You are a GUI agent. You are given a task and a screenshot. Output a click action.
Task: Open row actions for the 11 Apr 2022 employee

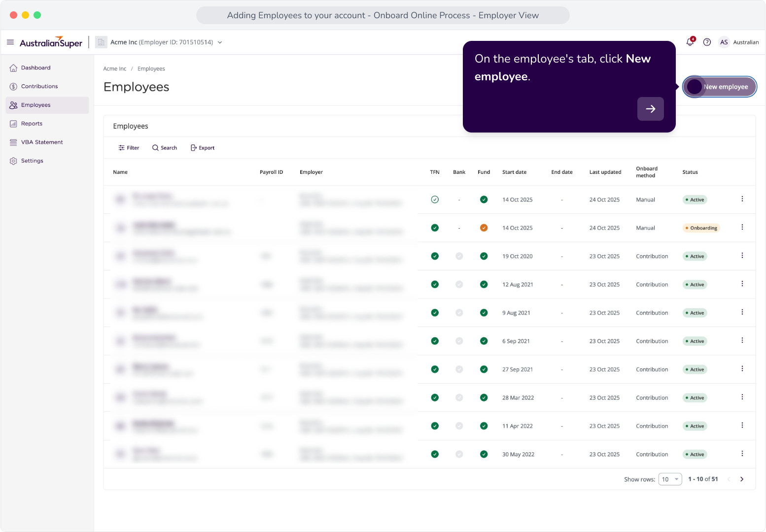[742, 426]
